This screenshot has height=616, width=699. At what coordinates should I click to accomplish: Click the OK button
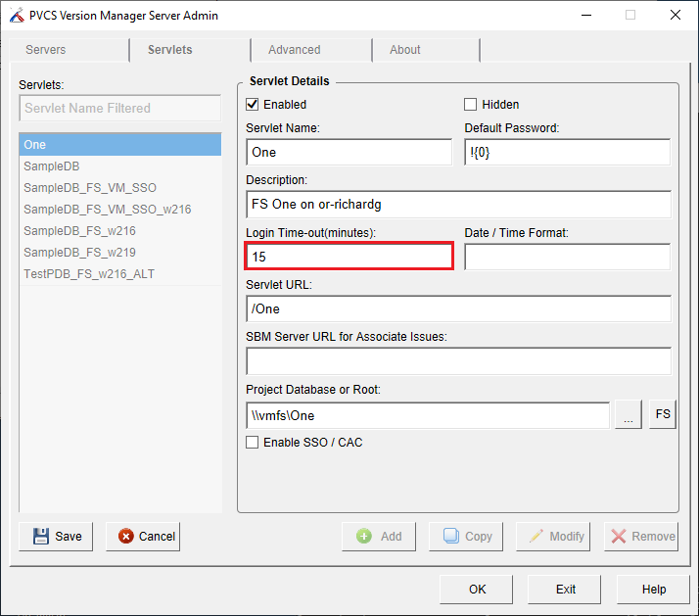[x=477, y=590]
